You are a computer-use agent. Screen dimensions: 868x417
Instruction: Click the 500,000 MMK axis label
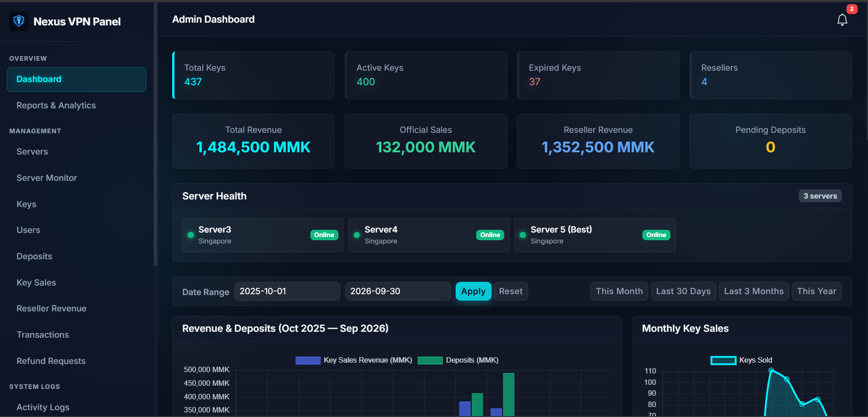207,370
